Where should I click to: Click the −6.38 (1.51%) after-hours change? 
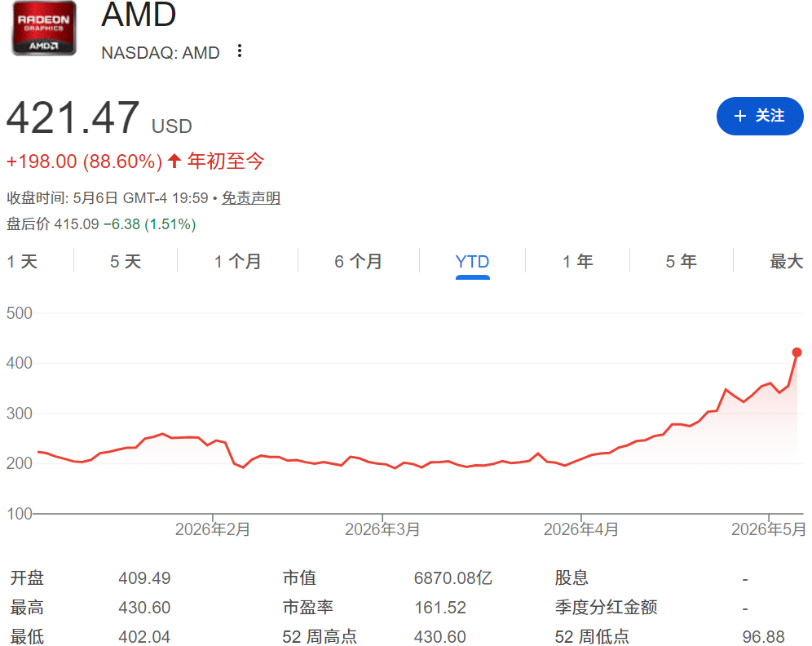[x=150, y=224]
